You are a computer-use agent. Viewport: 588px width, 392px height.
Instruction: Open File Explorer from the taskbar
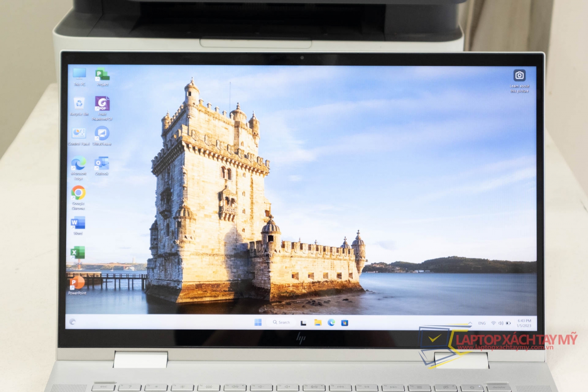[318, 323]
